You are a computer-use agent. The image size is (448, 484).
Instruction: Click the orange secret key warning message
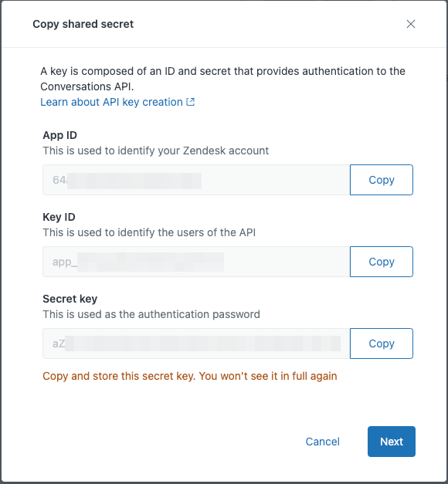(190, 376)
